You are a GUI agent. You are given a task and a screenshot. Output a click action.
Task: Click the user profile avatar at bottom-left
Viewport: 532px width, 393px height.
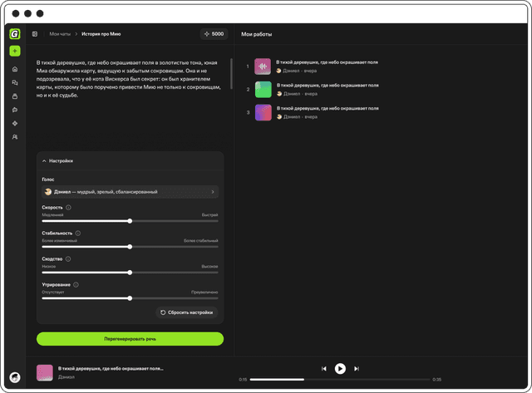(15, 376)
